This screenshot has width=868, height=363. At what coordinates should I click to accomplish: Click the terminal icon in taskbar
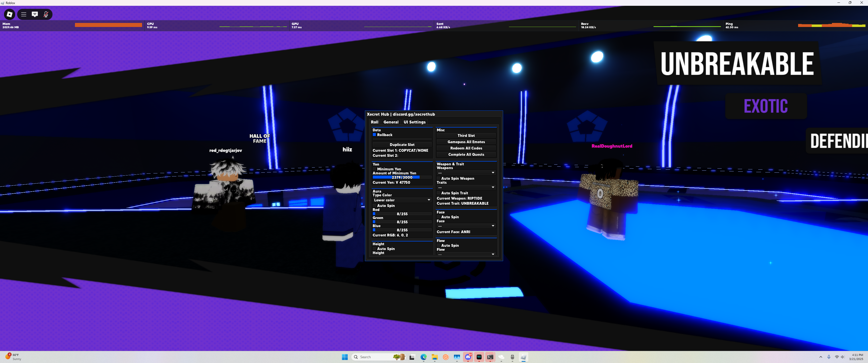[x=490, y=357]
